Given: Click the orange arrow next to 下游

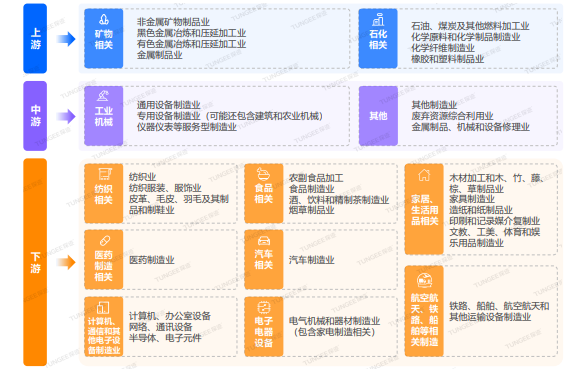Looking at the screenshot, I should pyautogui.click(x=66, y=262).
